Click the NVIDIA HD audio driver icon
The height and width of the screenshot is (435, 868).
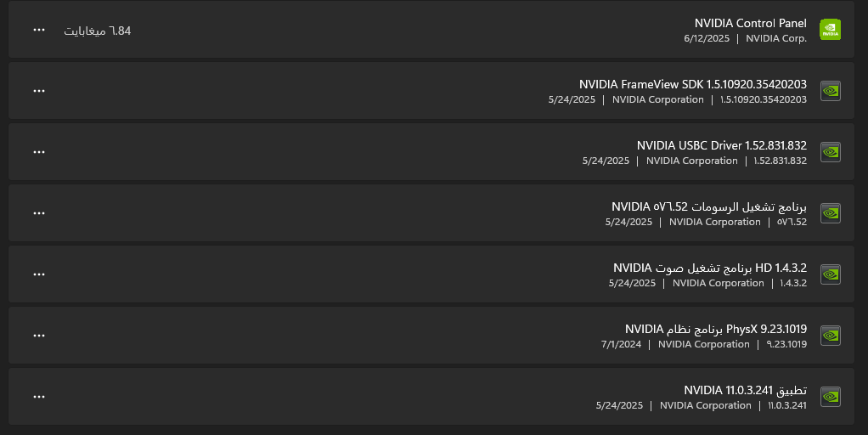[x=831, y=274]
